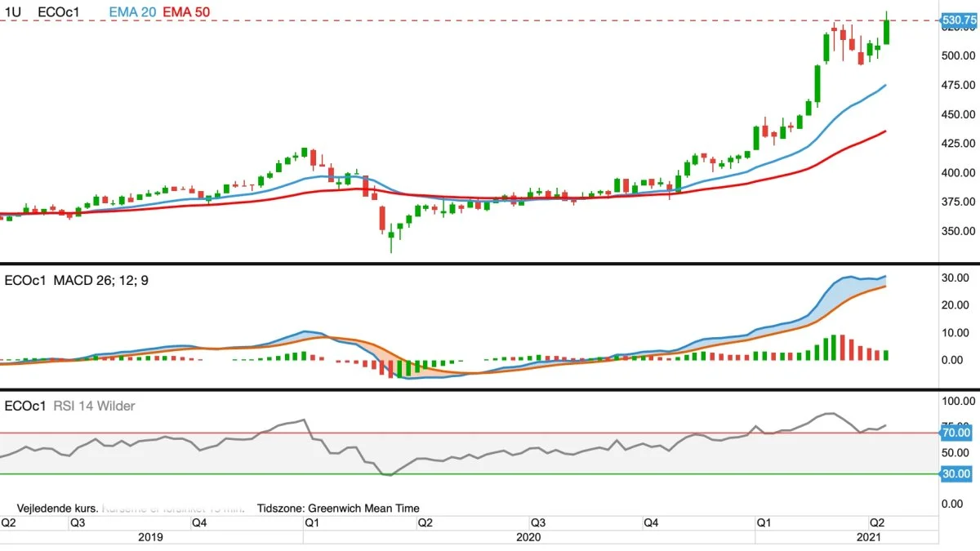Click the 375.00 price axis label

point(957,202)
